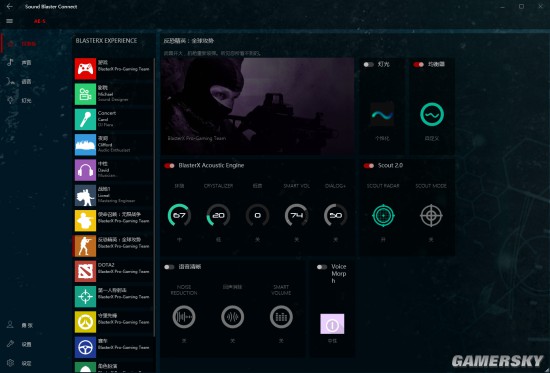Enable the voice clarity switch above Noise Reduction

(169, 267)
